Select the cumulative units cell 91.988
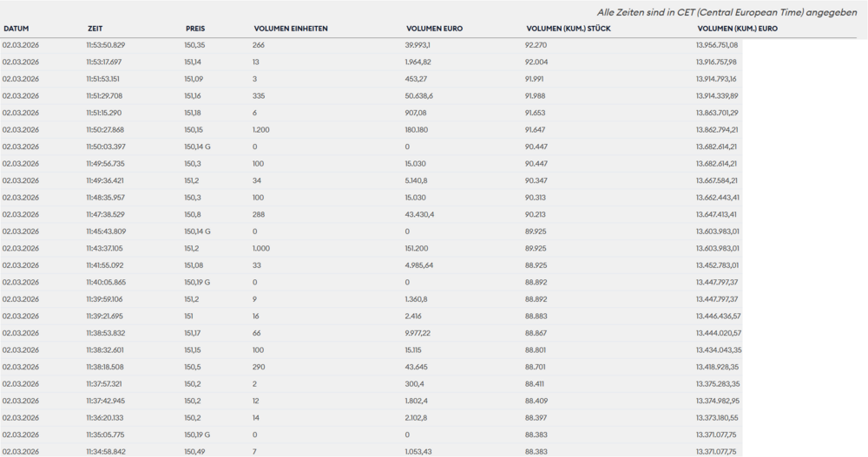868x457 pixels. click(x=536, y=96)
